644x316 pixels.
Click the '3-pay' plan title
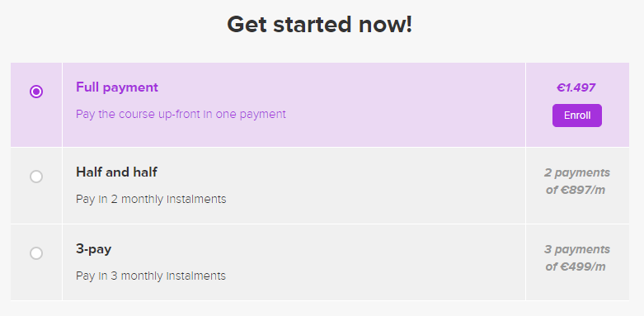(94, 249)
